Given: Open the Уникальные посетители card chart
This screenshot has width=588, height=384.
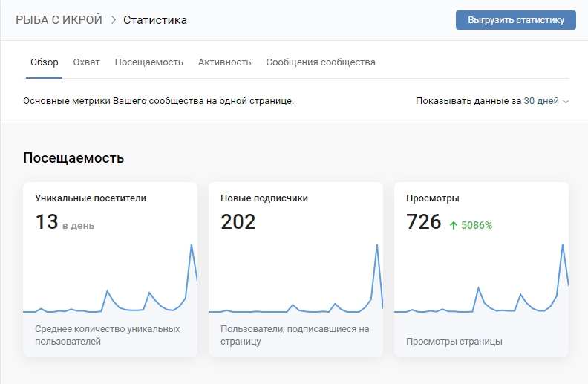Looking at the screenshot, I should [x=110, y=279].
